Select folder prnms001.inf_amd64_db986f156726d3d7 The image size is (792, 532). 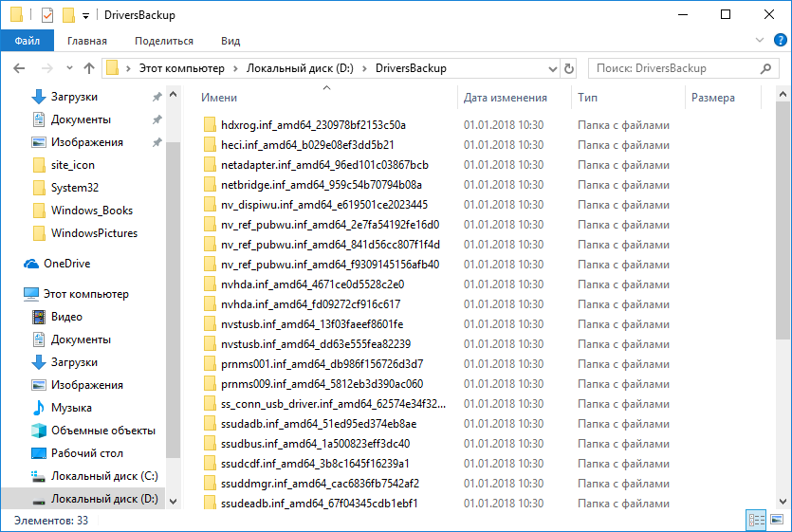point(322,364)
